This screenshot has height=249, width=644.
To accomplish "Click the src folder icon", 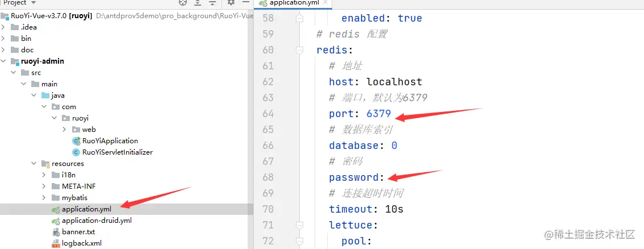I will click(25, 73).
